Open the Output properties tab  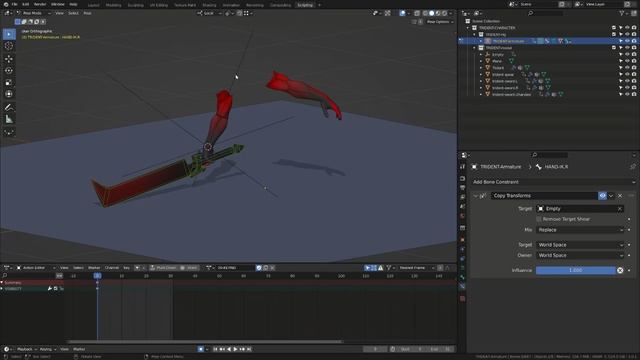coord(462,188)
